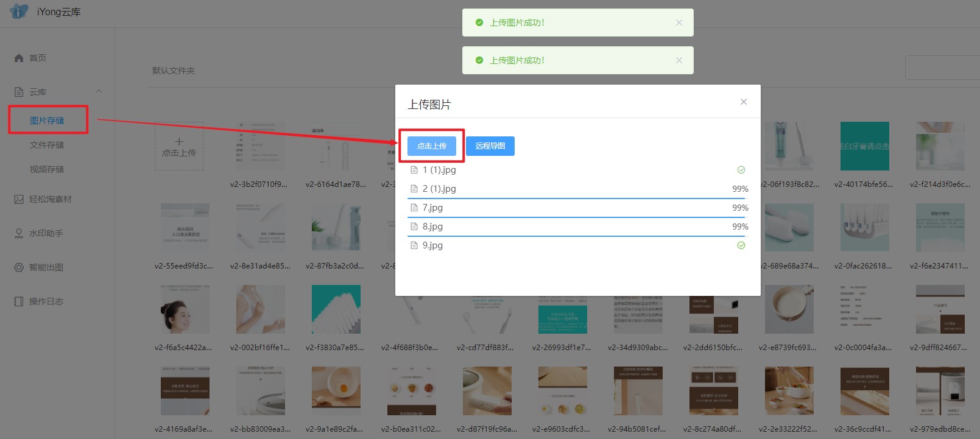Open thumbnail v2-3b2f0710f9...

click(261, 146)
